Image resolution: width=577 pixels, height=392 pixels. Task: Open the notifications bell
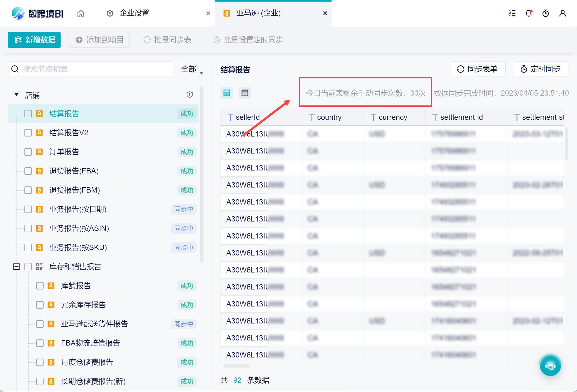pos(529,13)
